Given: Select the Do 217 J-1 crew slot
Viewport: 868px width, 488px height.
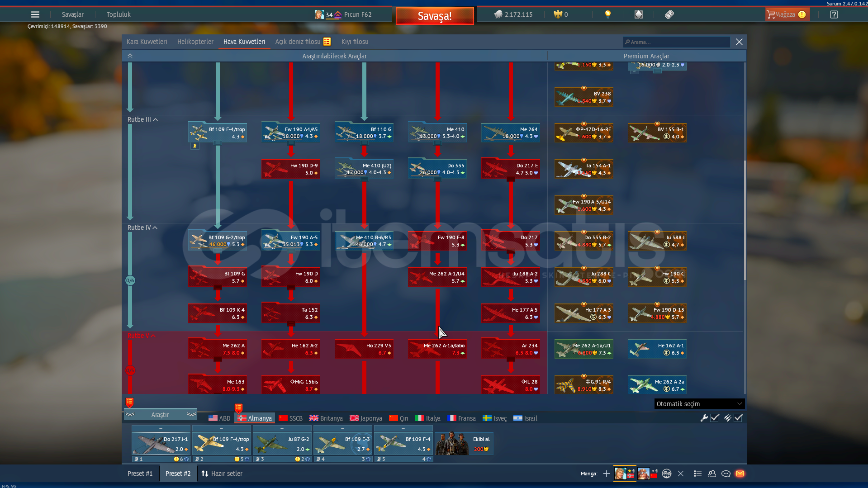Looking at the screenshot, I should [x=161, y=443].
